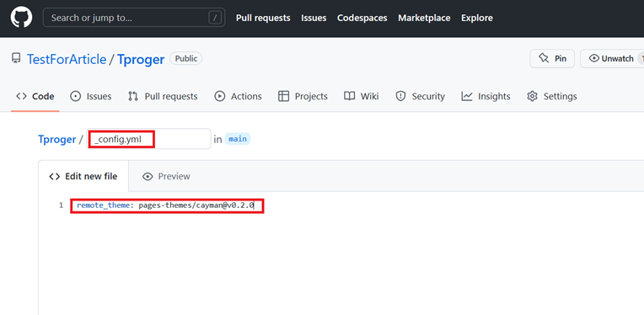Open Issues in top navigation
This screenshot has height=315, width=644.
(x=314, y=18)
